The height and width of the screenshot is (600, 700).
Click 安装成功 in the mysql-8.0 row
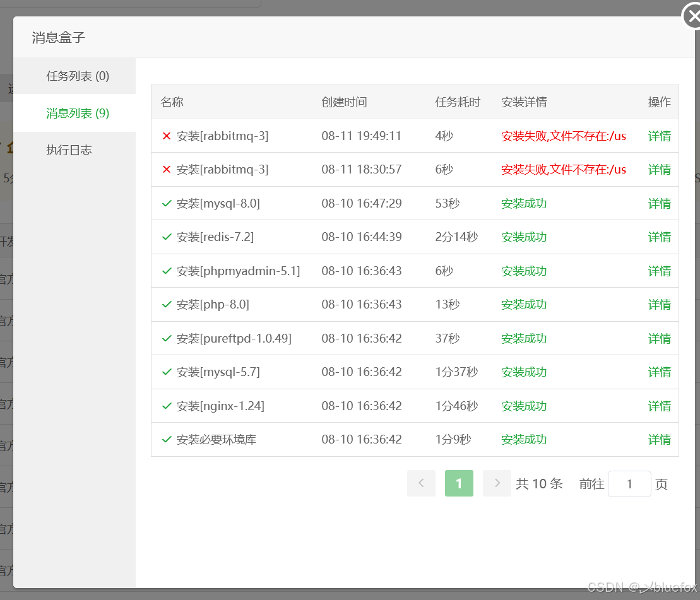524,203
